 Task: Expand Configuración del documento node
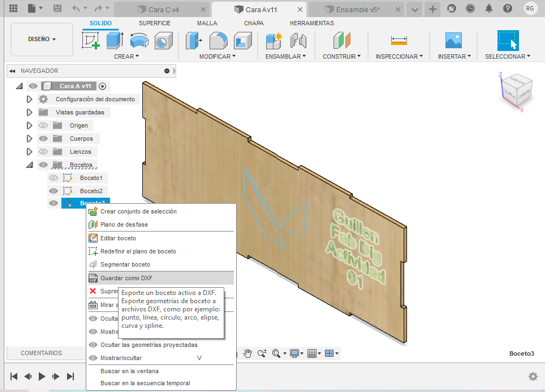(x=29, y=99)
